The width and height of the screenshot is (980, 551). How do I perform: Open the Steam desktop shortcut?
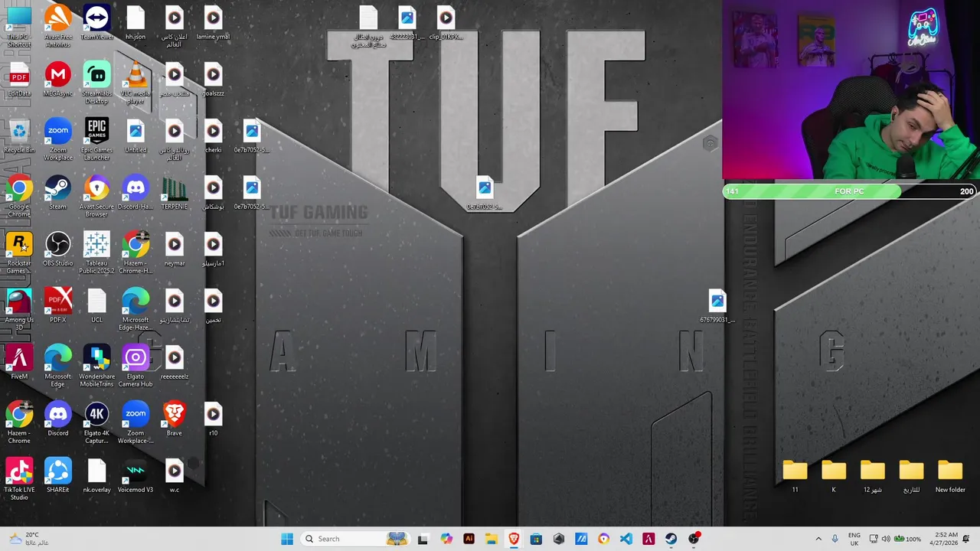click(58, 193)
